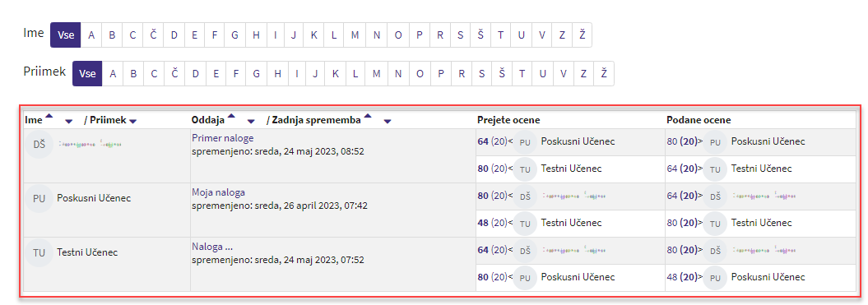The image size is (868, 305).
Task: Click name Poskusni Učenec in the Ime column
Action: coord(94,198)
